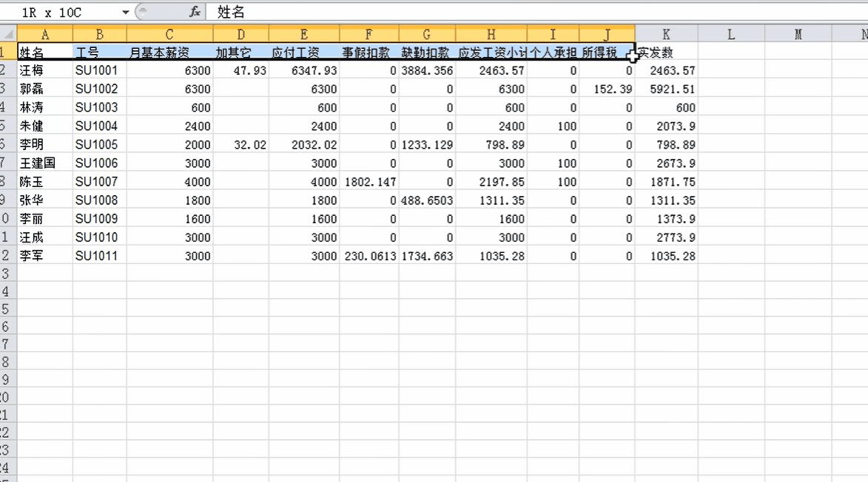The height and width of the screenshot is (482, 868).
Task: Select column L header
Action: click(731, 35)
